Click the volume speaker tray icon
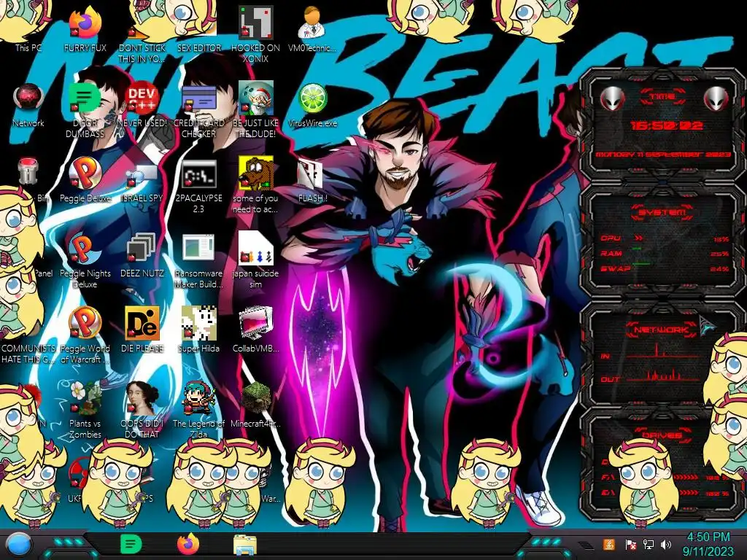The height and width of the screenshot is (560, 747). click(666, 544)
